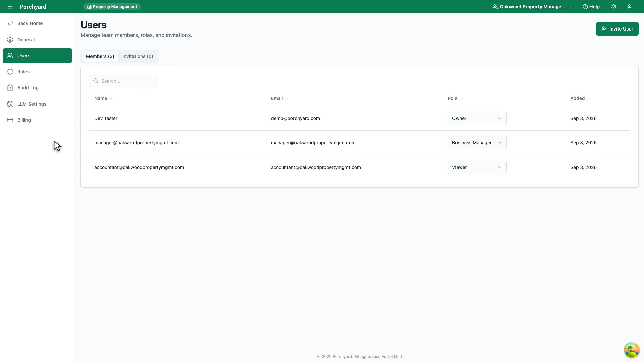
Task: Click the Sep 3, 2026 date in manager row
Action: click(583, 143)
